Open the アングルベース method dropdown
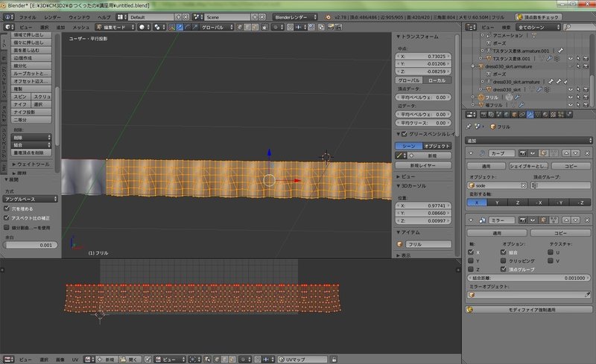 coord(30,199)
